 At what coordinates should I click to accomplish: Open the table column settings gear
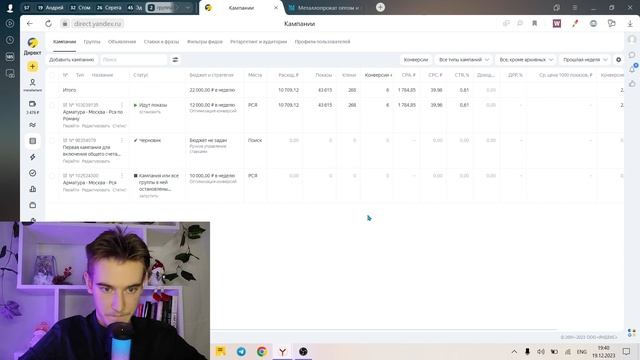tap(618, 60)
